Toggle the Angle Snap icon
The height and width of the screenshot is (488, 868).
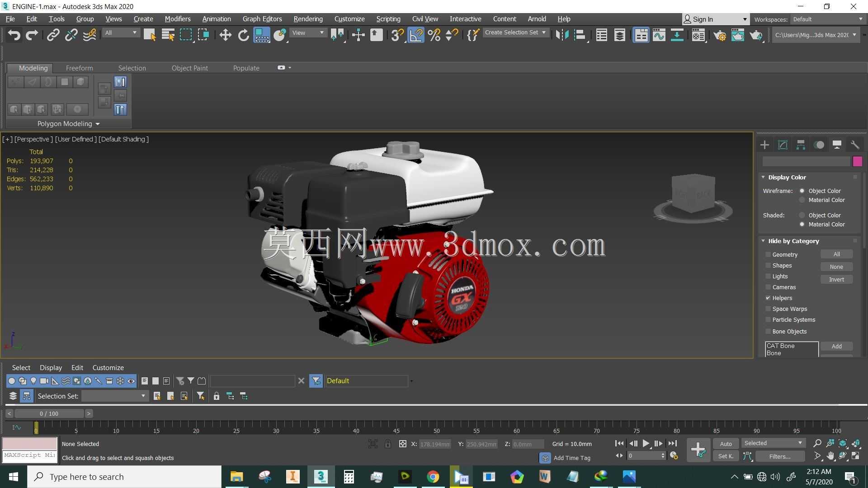[x=416, y=35]
